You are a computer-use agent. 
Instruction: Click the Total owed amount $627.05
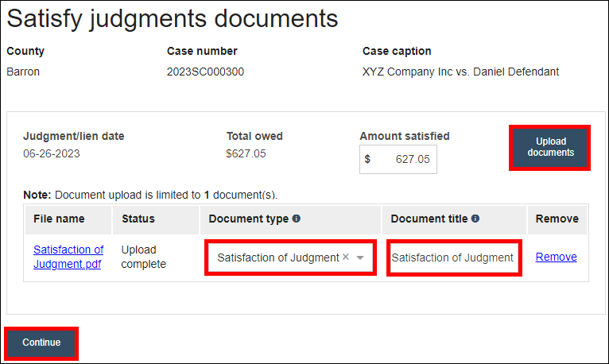246,153
